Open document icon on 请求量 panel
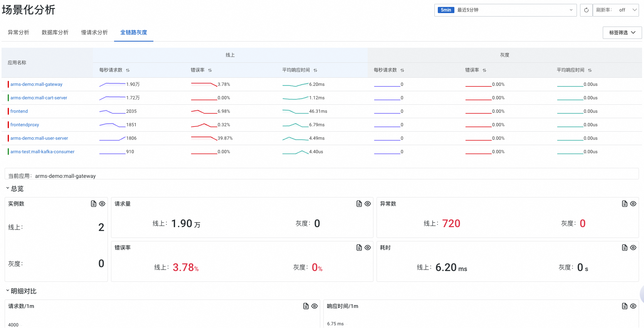Image resolution: width=644 pixels, height=328 pixels. (359, 204)
